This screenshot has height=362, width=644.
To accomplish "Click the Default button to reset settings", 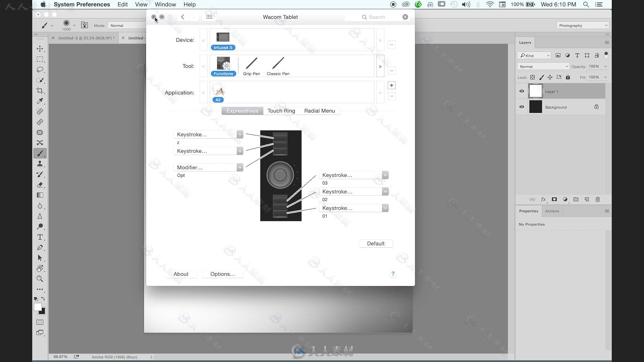I will point(376,243).
